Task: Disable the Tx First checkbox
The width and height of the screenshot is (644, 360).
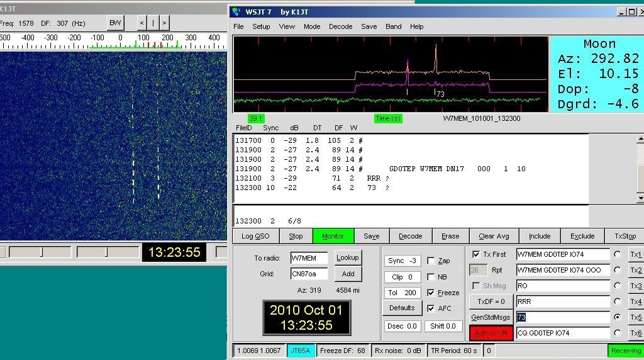Action: 476,254
